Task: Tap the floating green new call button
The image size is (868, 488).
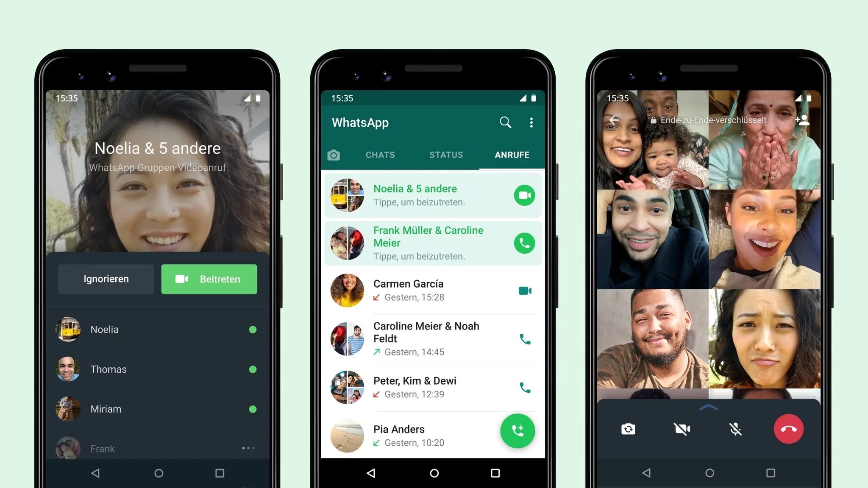Action: (x=517, y=431)
